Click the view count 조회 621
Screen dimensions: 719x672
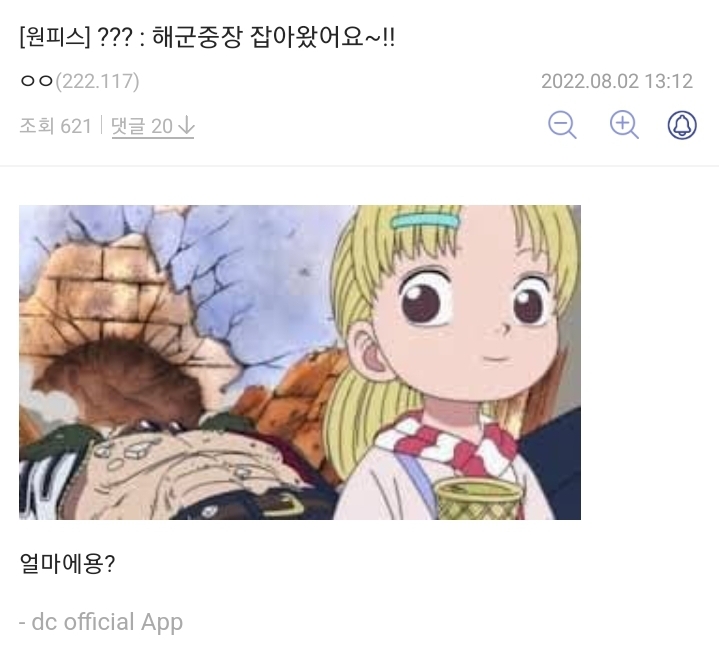pos(55,126)
